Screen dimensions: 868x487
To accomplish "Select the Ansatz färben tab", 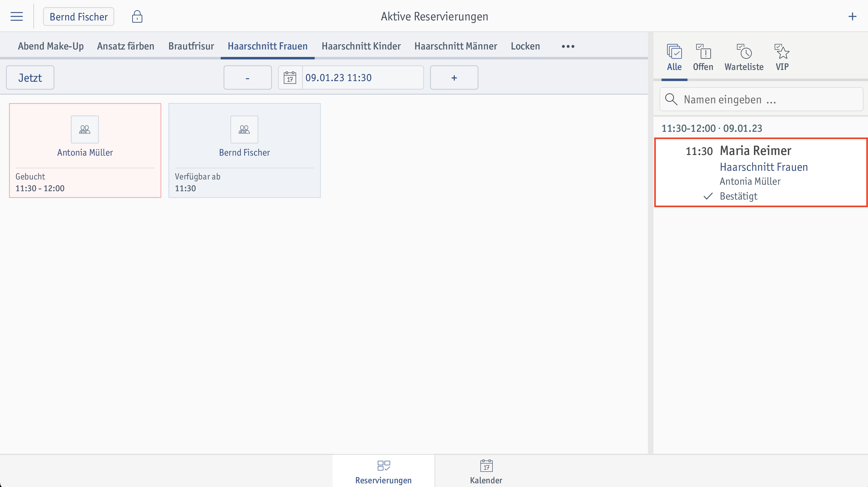I will tap(126, 46).
